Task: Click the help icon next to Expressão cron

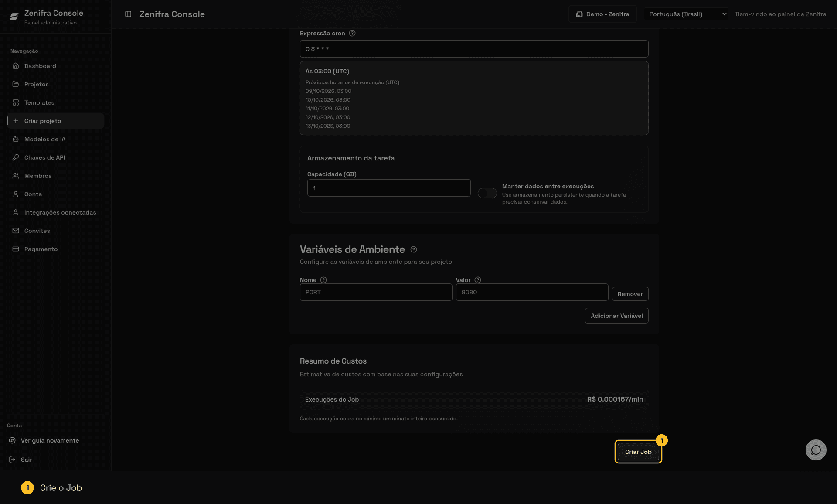Action: click(352, 33)
